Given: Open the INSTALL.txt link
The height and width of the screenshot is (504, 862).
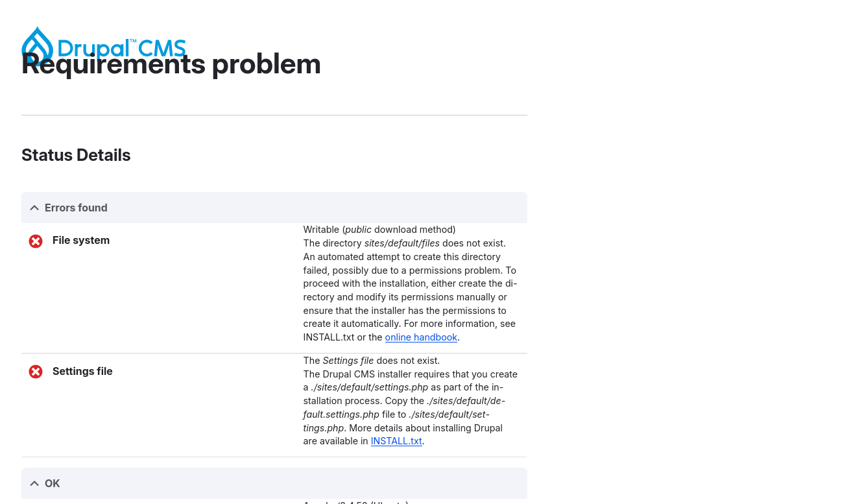Looking at the screenshot, I should pyautogui.click(x=396, y=441).
